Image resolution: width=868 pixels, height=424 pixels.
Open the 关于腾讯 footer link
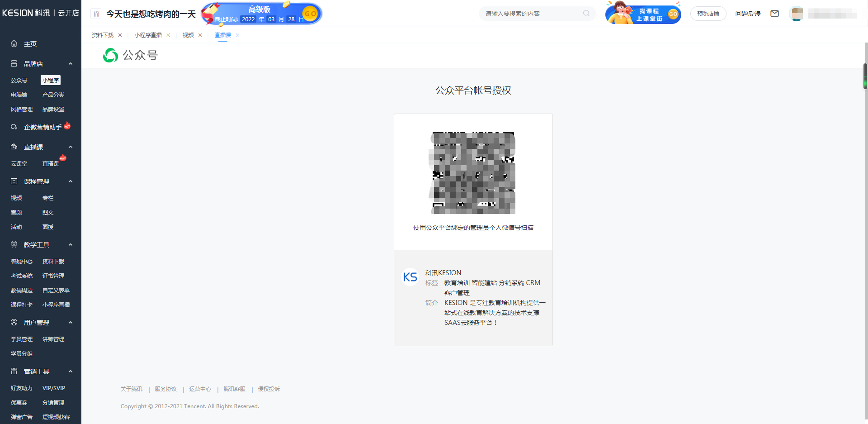[x=131, y=389]
